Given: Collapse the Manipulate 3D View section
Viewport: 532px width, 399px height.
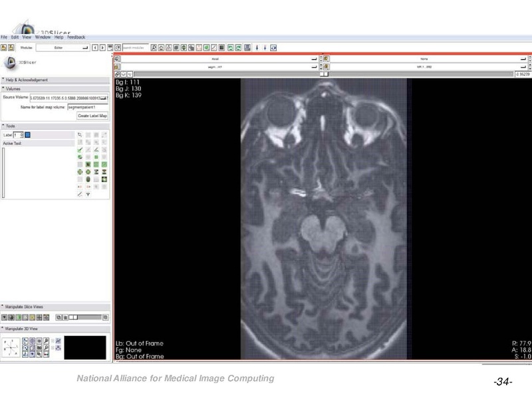Looking at the screenshot, I should coord(55,329).
